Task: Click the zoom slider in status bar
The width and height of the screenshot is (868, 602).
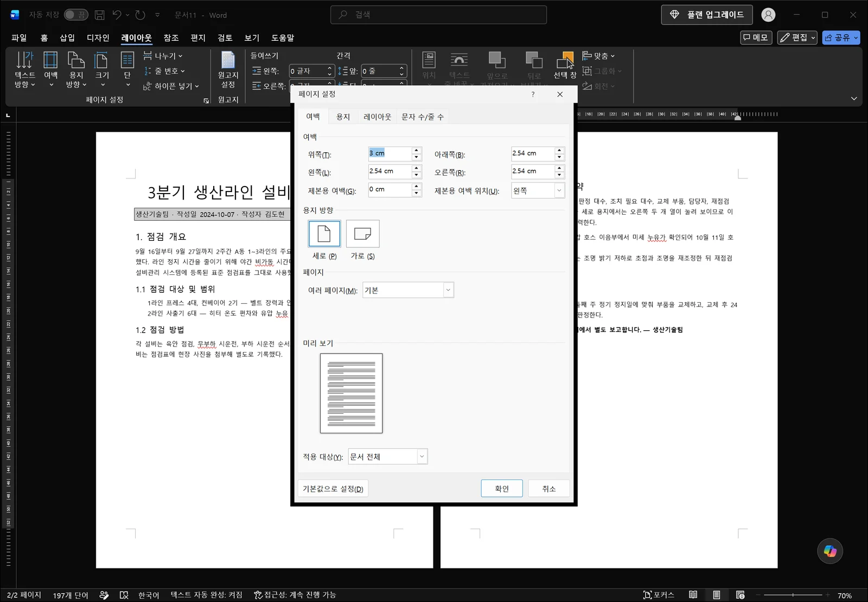Action: 793,595
